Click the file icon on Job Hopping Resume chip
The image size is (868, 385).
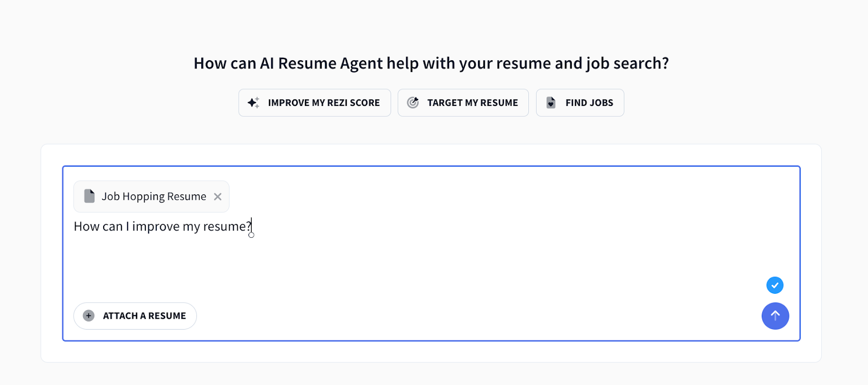88,196
